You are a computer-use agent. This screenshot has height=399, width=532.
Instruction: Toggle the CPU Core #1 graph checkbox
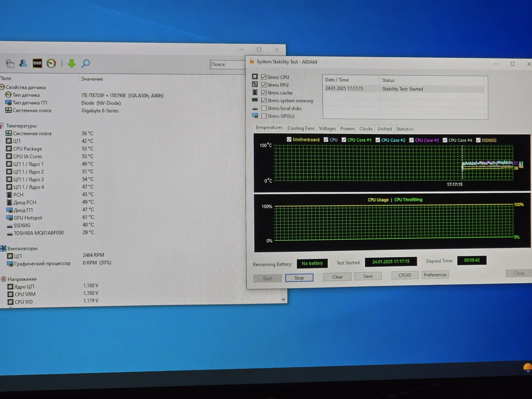[x=344, y=140]
